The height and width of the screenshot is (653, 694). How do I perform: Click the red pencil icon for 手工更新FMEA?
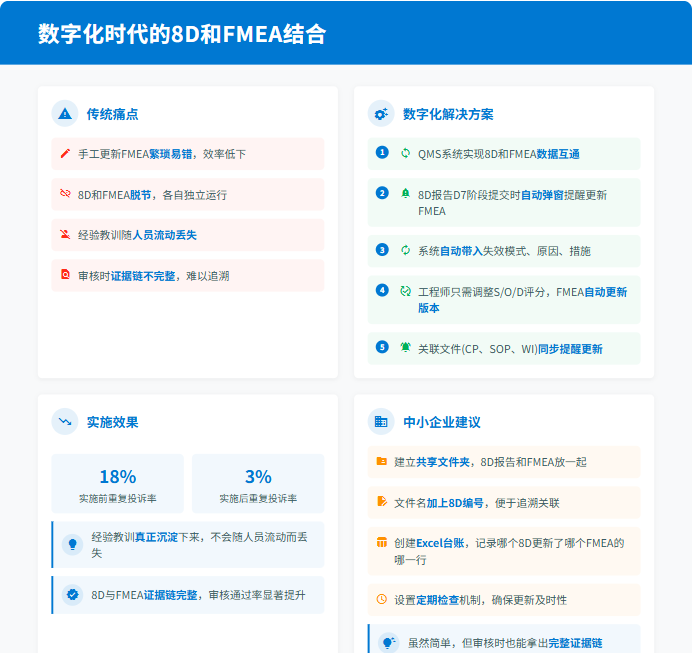tap(65, 154)
